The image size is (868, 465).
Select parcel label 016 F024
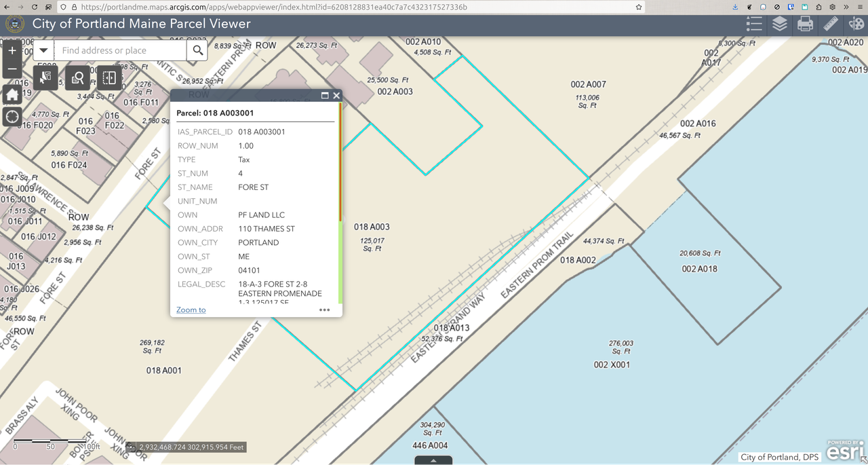pos(69,165)
